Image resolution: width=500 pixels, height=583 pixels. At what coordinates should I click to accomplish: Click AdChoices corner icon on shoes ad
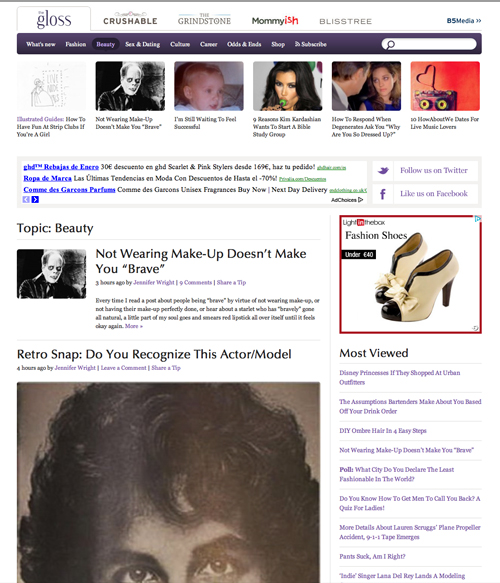coord(478,219)
